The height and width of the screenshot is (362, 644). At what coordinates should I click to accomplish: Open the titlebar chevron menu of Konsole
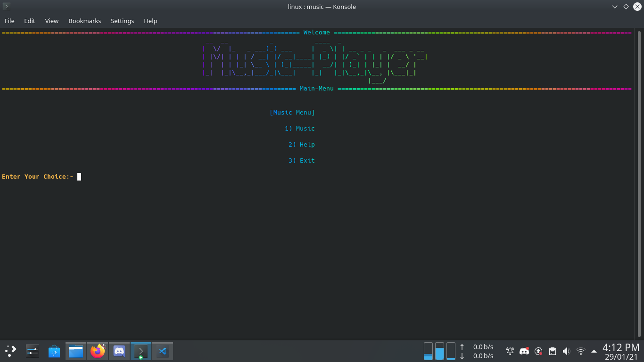pyautogui.click(x=614, y=7)
